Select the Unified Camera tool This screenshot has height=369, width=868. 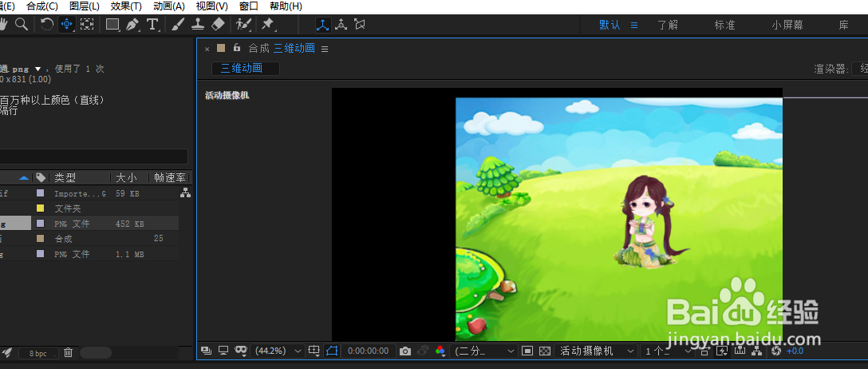point(67,25)
